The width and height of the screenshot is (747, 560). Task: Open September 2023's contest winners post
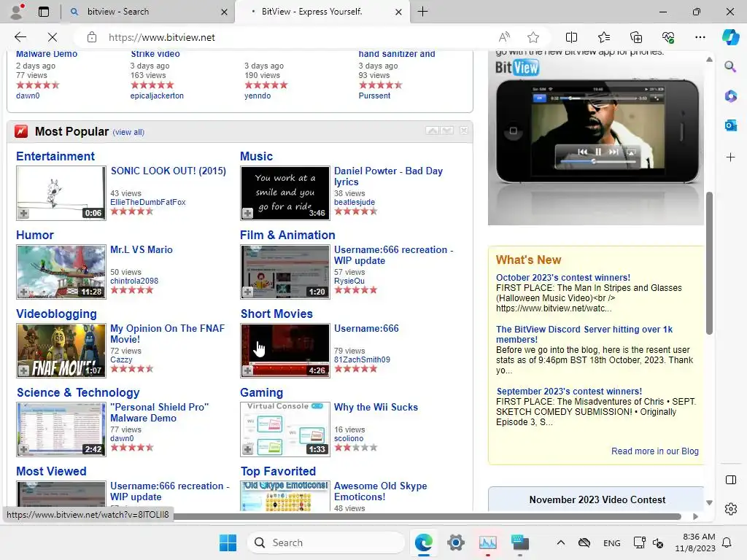[569, 391]
